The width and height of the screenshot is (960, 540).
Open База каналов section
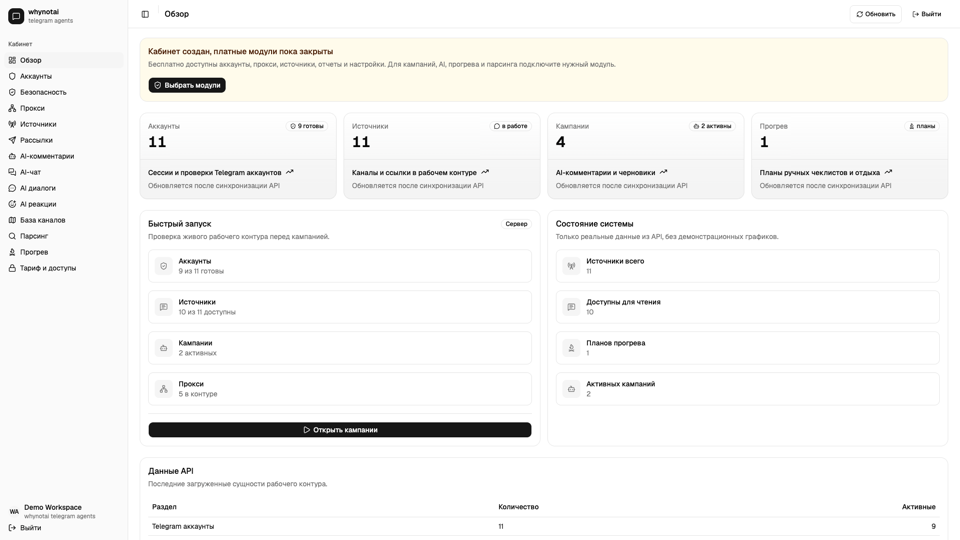64,220
